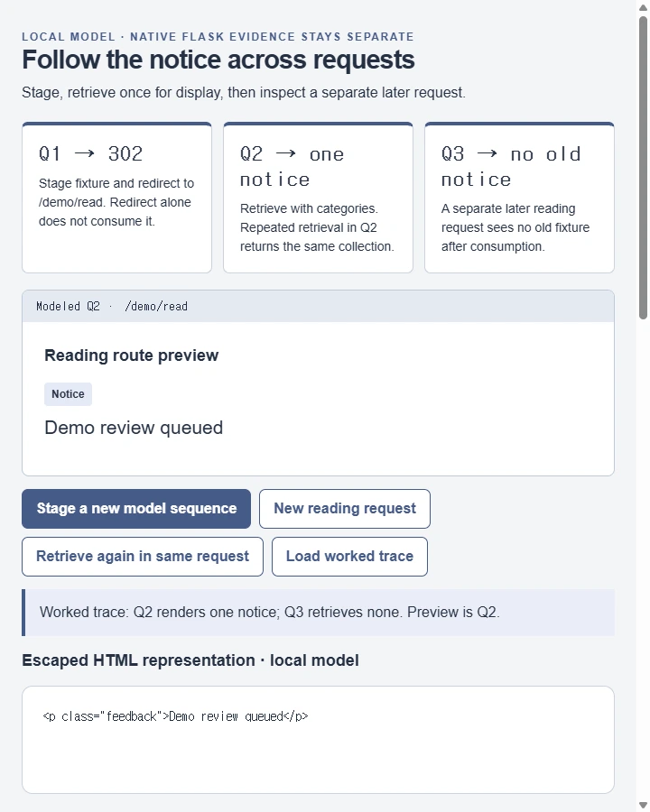Click the scroll down arrow of the scrollbar
Screen dimensions: 650x812
[x=644, y=806]
